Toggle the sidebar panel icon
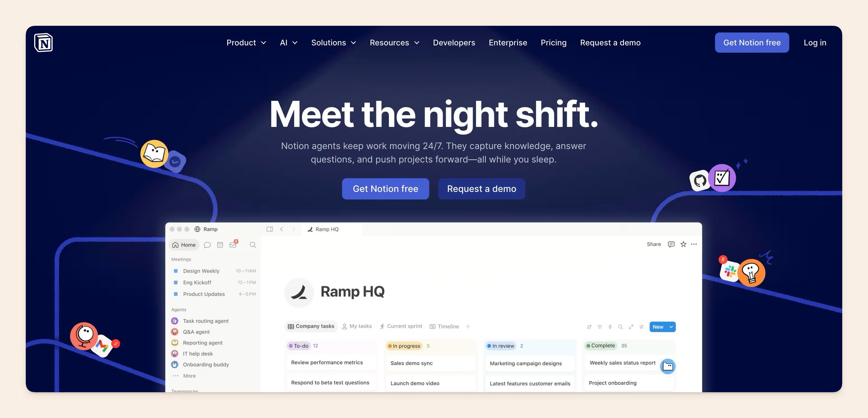Screen dimensions: 868x418 (270, 229)
